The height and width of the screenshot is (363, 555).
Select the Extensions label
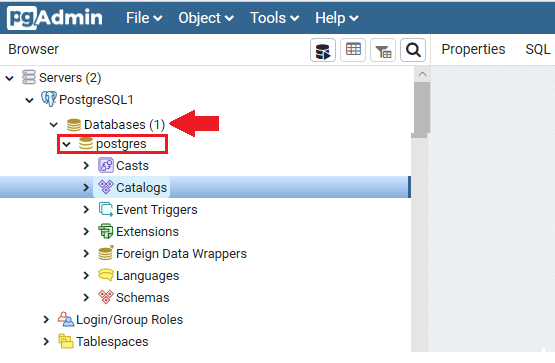click(x=147, y=232)
